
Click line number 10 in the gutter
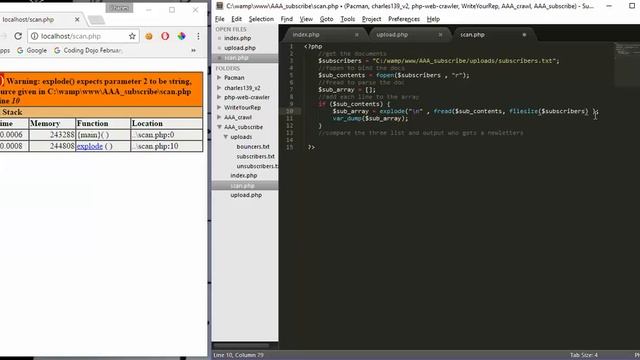290,111
